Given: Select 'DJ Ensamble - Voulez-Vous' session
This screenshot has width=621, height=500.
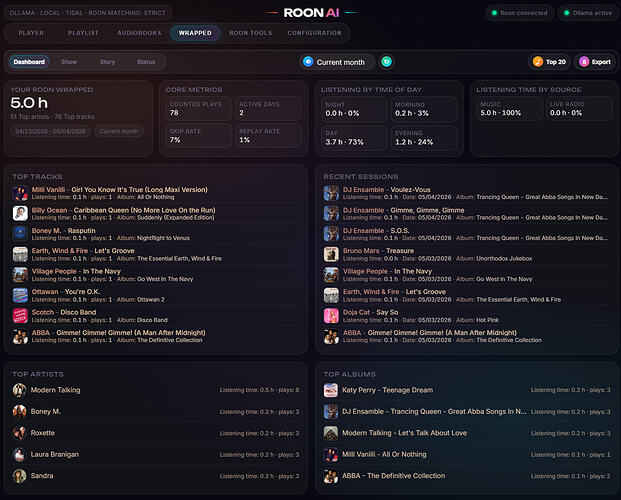Looking at the screenshot, I should pos(467,193).
